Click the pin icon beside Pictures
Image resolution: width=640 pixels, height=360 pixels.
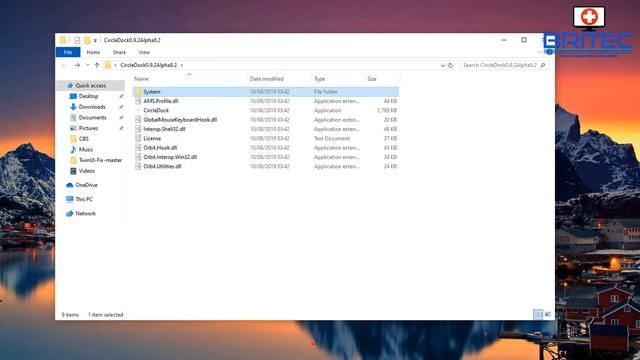[121, 128]
